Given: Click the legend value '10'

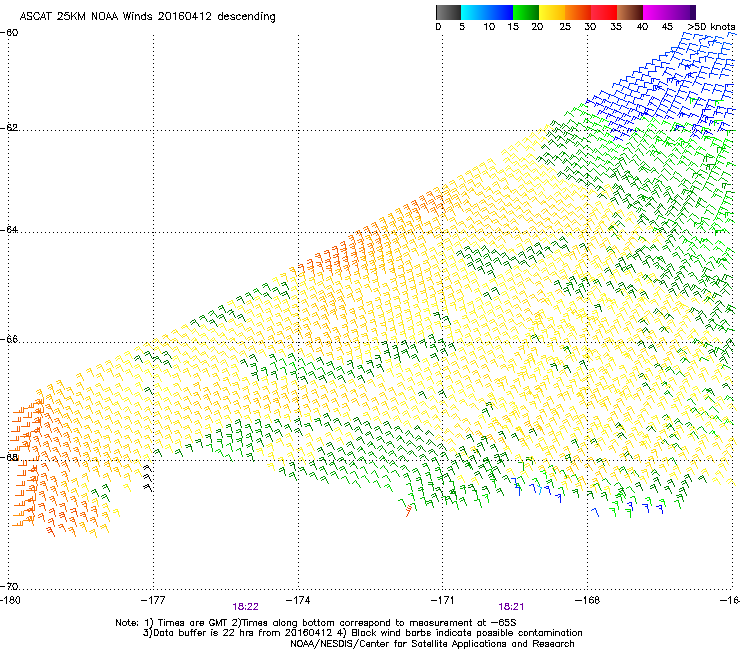Looking at the screenshot, I should coord(489,27).
